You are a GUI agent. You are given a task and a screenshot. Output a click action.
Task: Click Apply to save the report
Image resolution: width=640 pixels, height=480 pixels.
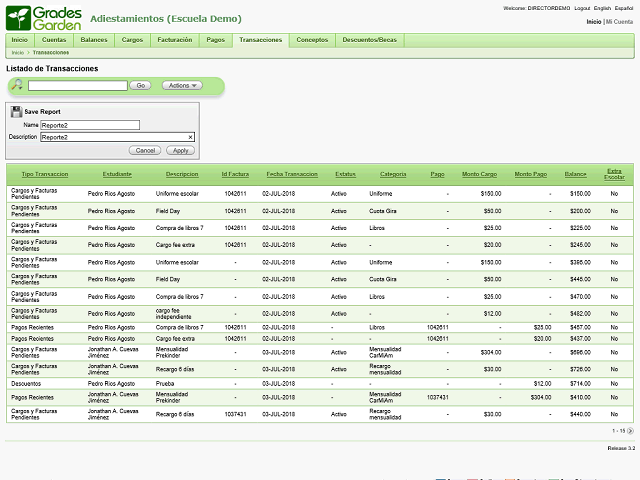pyautogui.click(x=179, y=150)
